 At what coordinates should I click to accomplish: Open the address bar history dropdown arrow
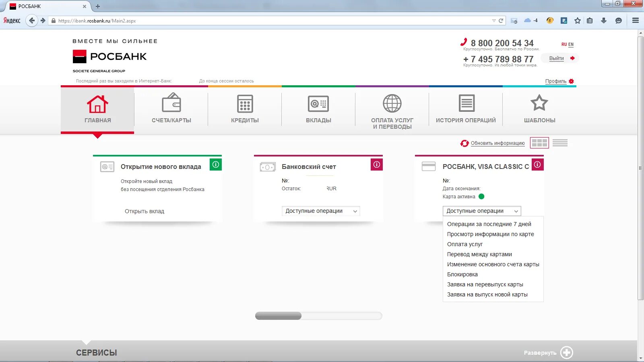494,21
